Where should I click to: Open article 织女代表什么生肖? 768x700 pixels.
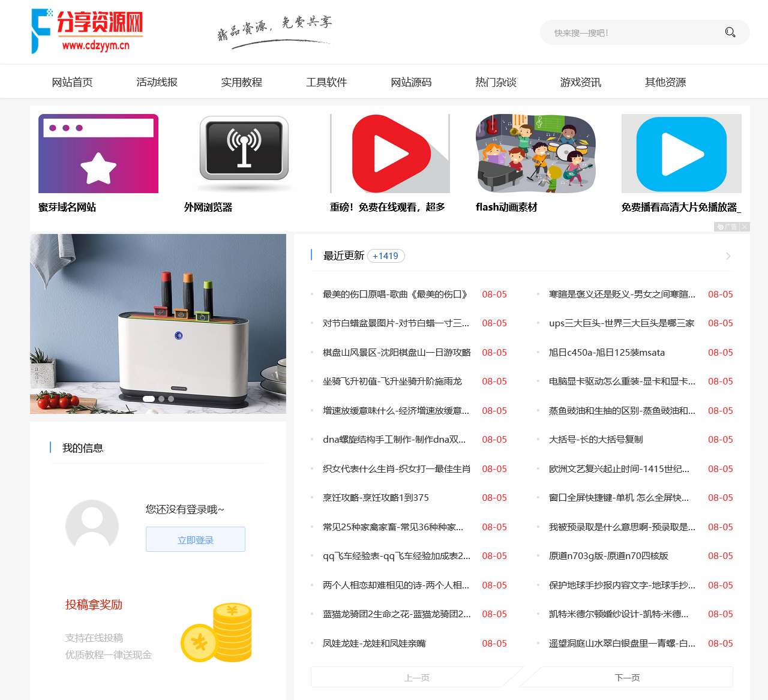coord(397,468)
